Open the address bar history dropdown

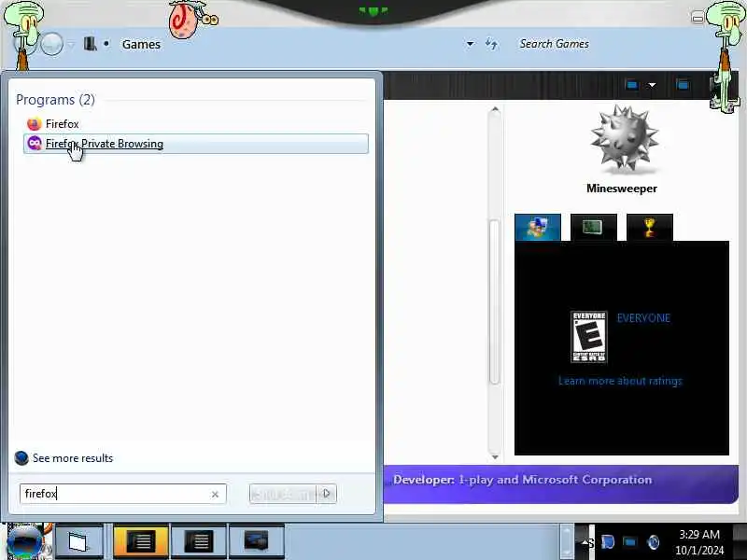(x=471, y=44)
